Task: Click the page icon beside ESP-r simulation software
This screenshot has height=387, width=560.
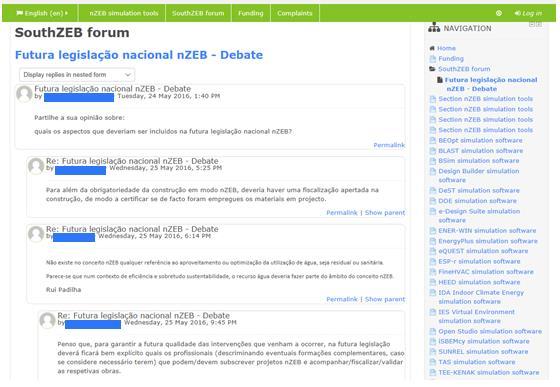Action: [433, 262]
